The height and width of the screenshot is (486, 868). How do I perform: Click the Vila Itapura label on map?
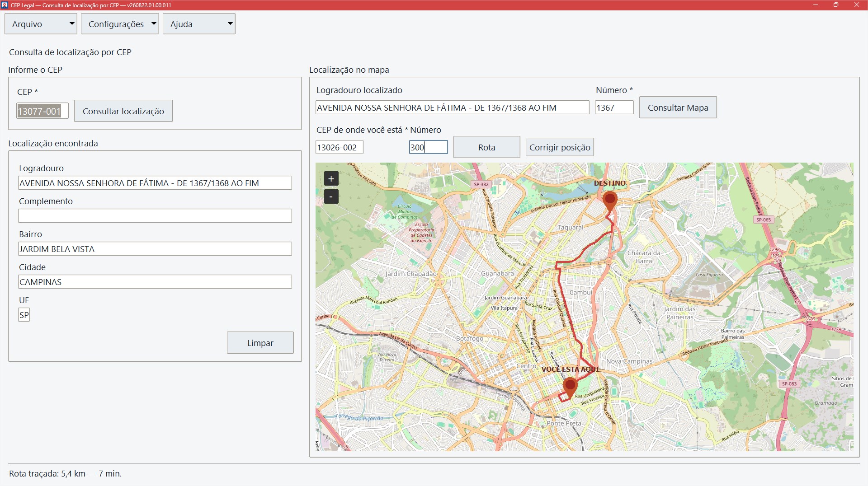(504, 308)
